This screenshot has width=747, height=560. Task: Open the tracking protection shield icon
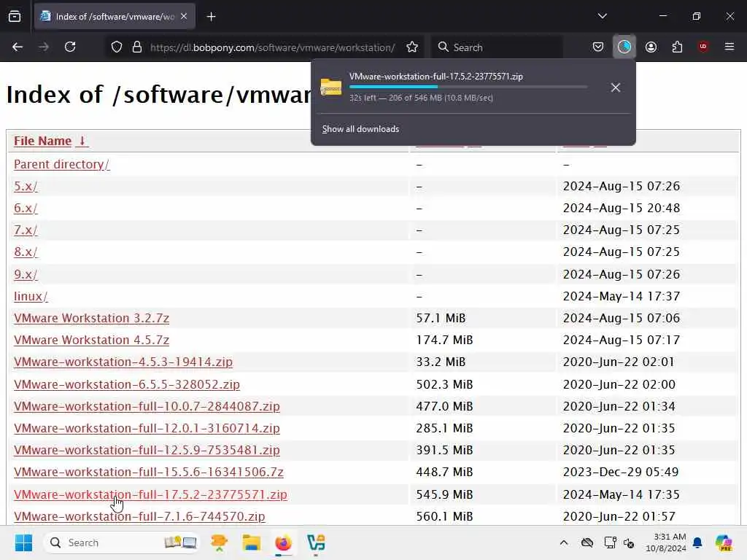[x=117, y=47]
